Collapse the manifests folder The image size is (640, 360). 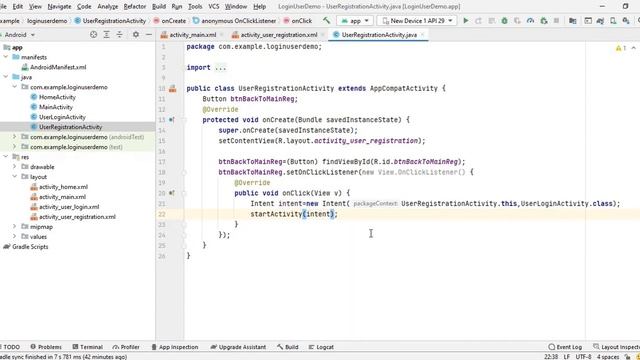click(6, 57)
